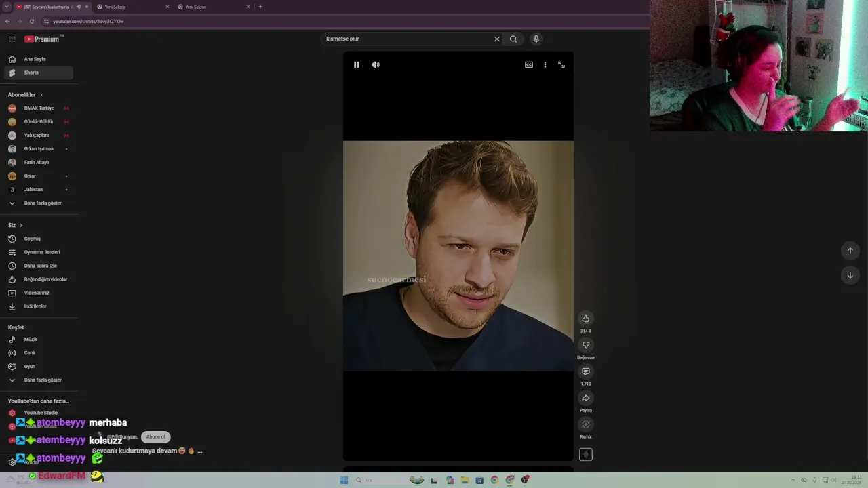Open İndirilenler downloads
Image resolution: width=868 pixels, height=488 pixels.
(39, 306)
